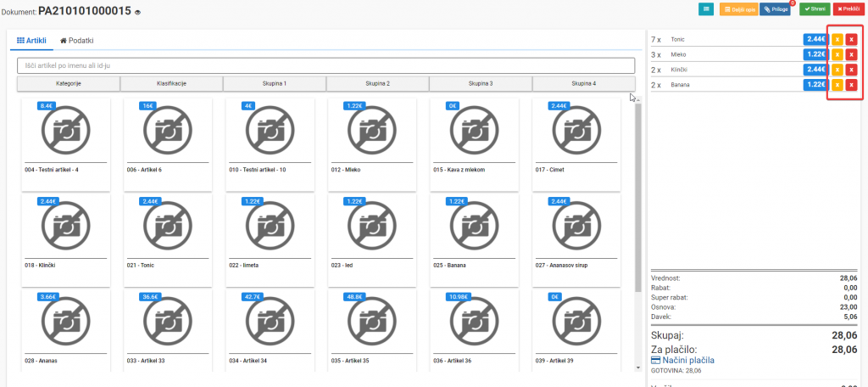Image resolution: width=868 pixels, height=387 pixels.
Task: Select the Mleko line in receipt
Action: pos(755,54)
